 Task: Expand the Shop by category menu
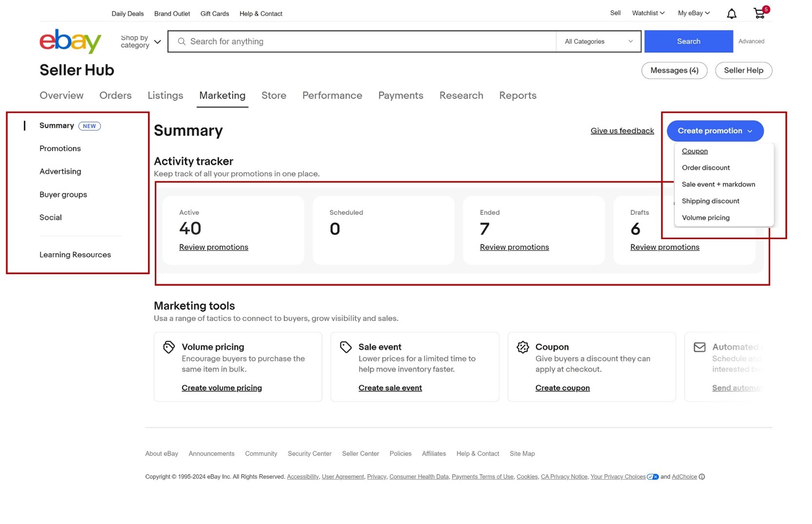click(x=140, y=41)
